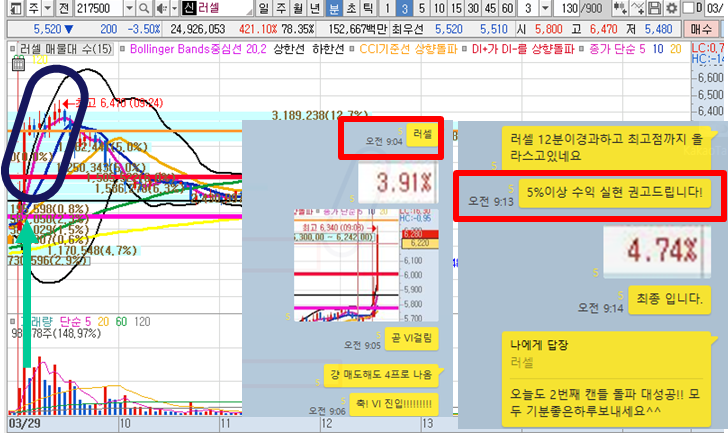Click the stock code field 217500

point(99,8)
